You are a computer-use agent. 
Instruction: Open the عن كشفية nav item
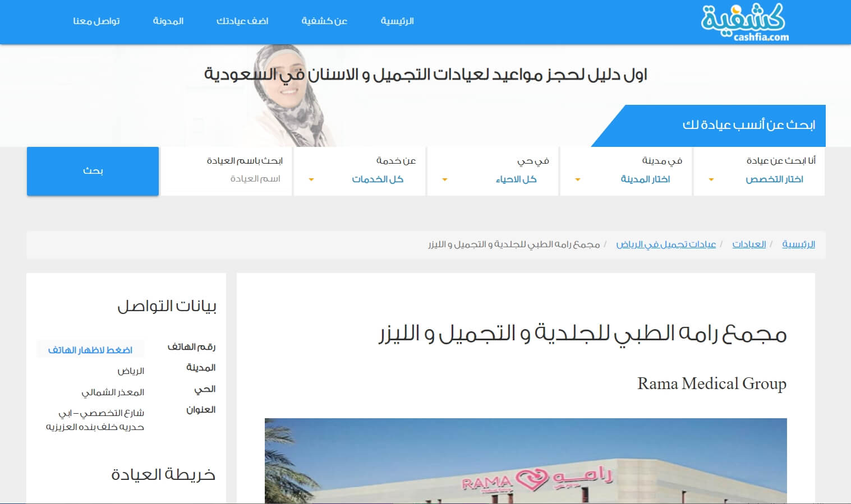(324, 21)
